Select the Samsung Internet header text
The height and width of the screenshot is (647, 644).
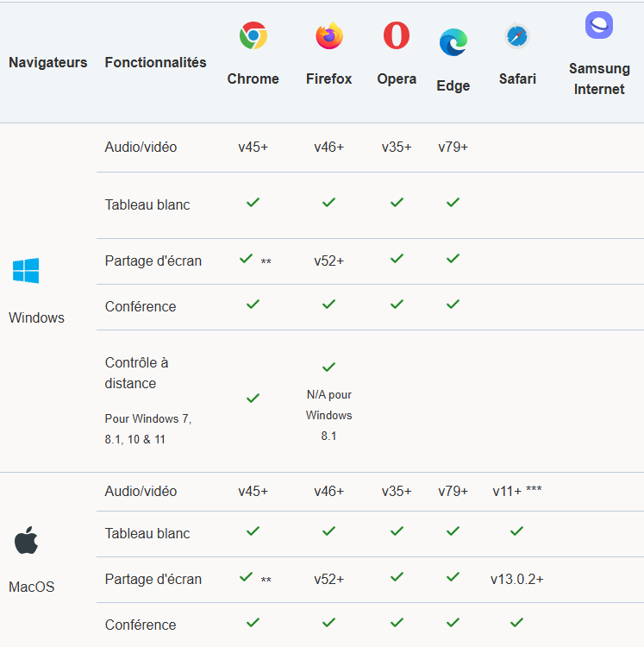598,79
